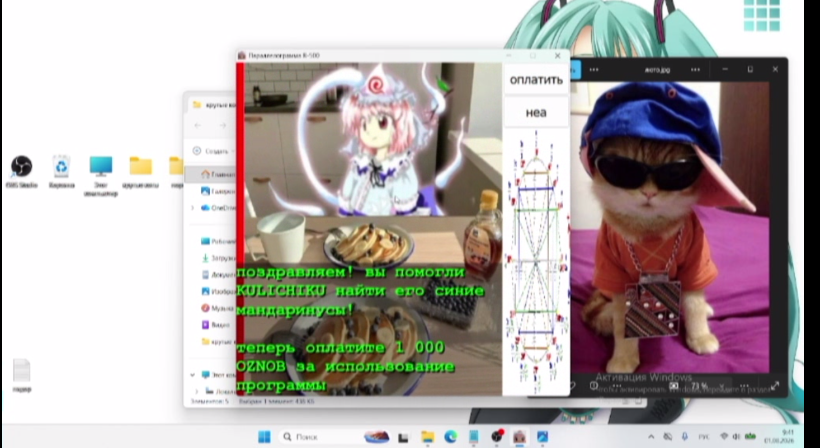Open the three-dots menu beside the filename

(695, 70)
